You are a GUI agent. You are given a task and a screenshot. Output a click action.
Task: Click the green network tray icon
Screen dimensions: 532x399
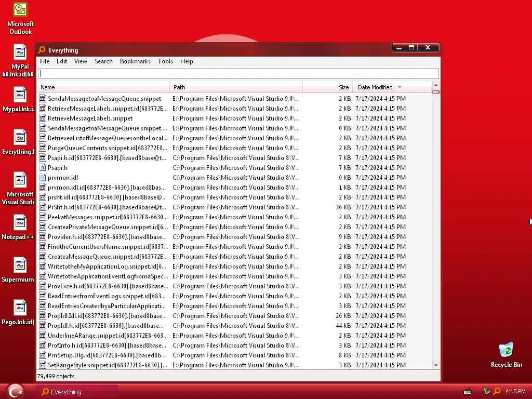tap(486, 391)
